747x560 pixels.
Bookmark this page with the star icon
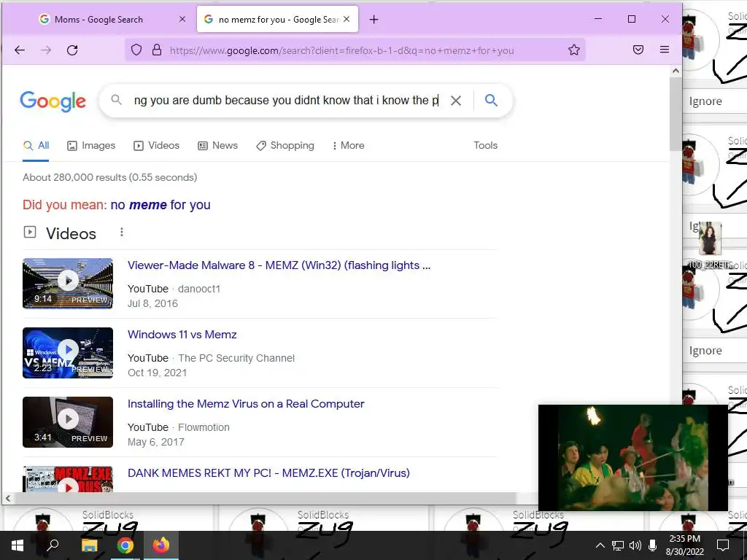coord(574,50)
